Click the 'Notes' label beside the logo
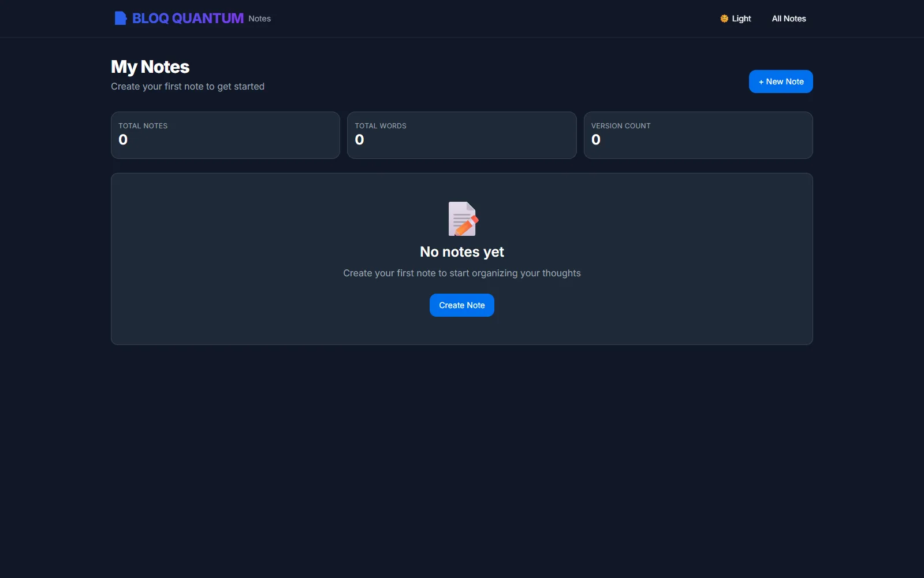This screenshot has width=924, height=578. click(260, 19)
